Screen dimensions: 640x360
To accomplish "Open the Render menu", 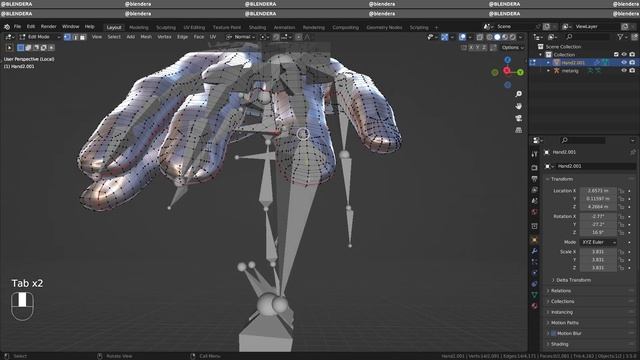I will 49,27.
